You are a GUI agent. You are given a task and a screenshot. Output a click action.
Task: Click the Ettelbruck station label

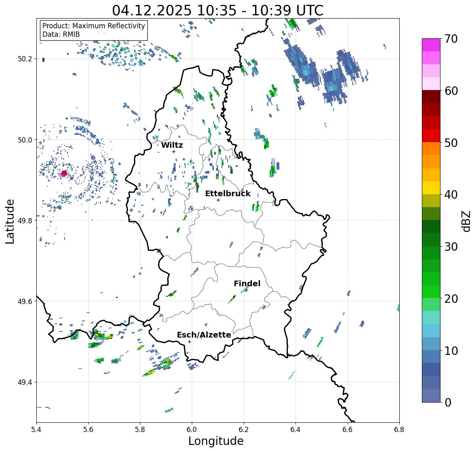click(228, 193)
